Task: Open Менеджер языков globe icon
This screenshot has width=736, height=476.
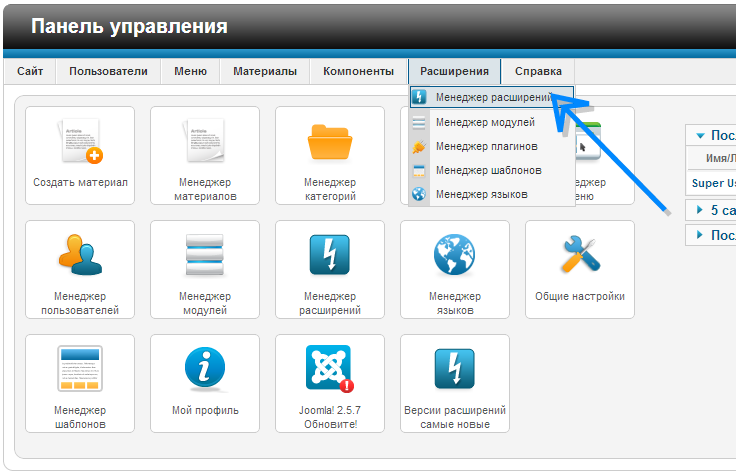Action: (455, 257)
